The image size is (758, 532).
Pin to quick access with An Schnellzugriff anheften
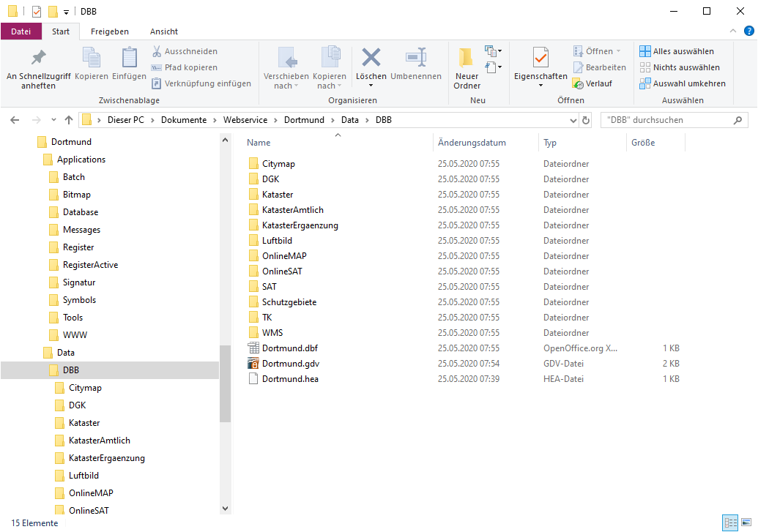38,59
